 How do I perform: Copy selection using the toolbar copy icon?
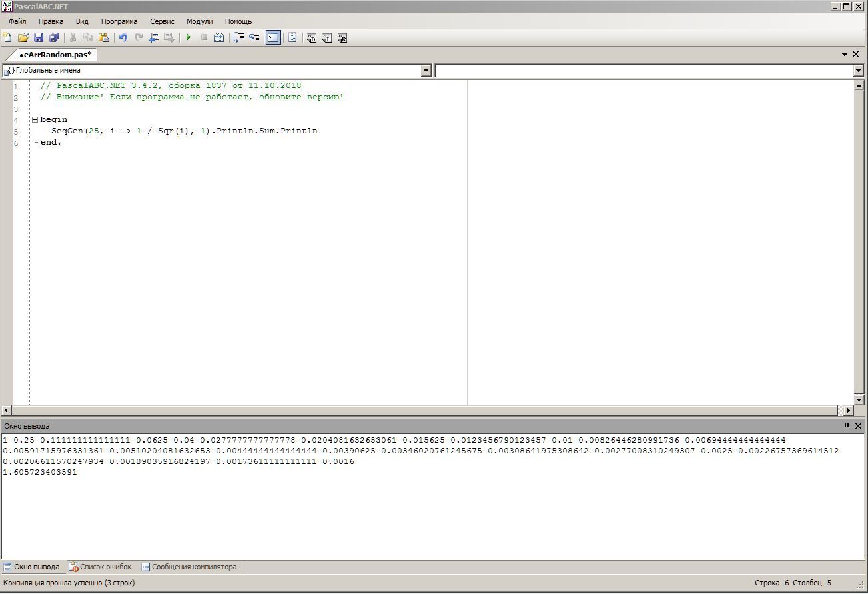[x=88, y=38]
